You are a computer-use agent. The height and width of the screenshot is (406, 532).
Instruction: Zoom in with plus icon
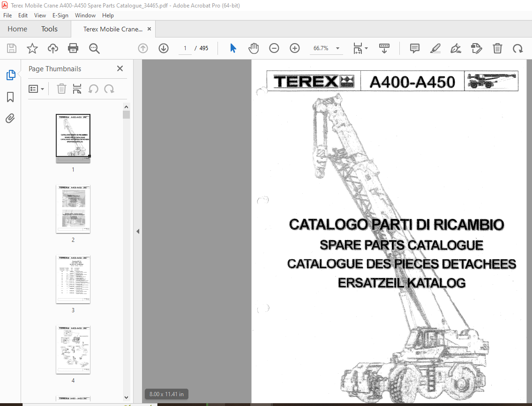coord(294,48)
